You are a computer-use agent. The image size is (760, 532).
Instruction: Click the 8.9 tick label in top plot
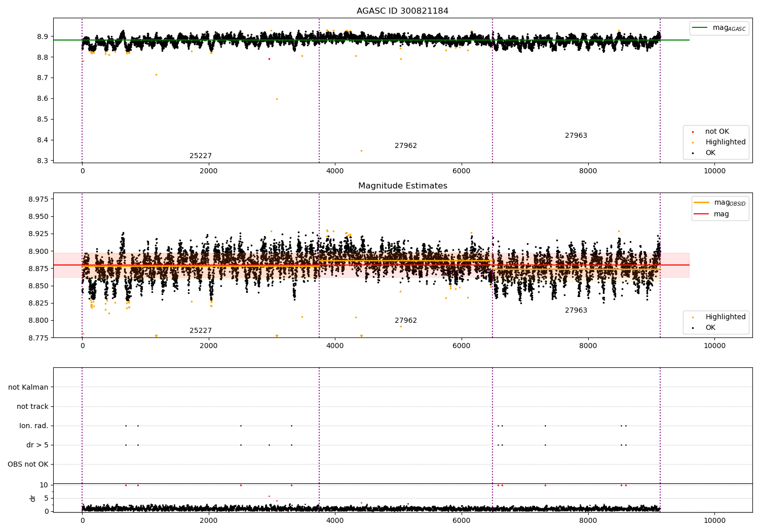click(x=43, y=36)
